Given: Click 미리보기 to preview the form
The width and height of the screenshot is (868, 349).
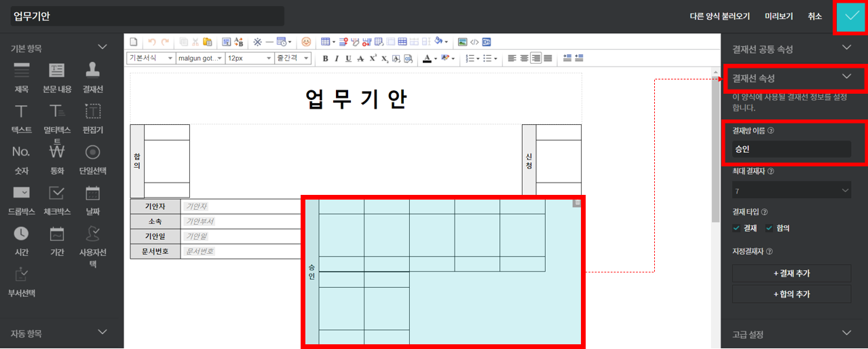Looking at the screenshot, I should point(778,16).
